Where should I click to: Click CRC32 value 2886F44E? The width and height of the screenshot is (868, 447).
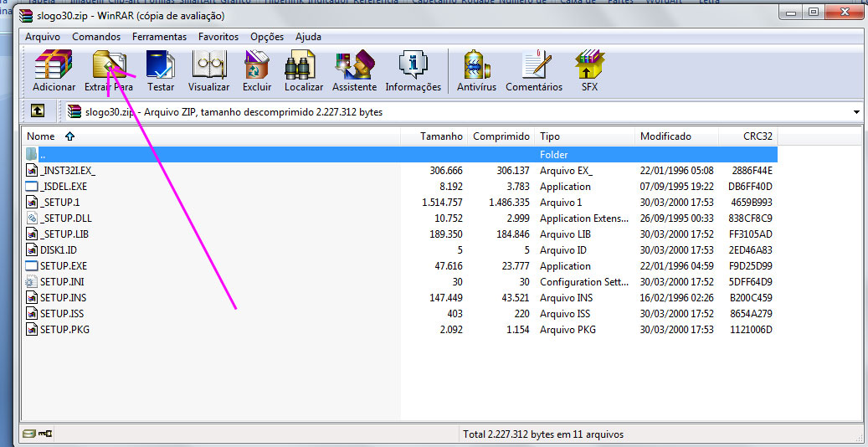751,171
